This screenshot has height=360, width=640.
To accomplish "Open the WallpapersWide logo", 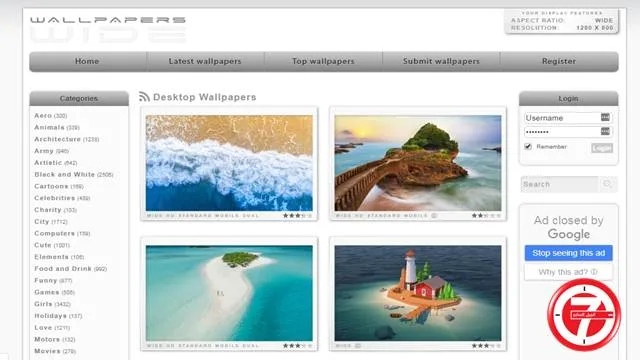I will (x=108, y=29).
